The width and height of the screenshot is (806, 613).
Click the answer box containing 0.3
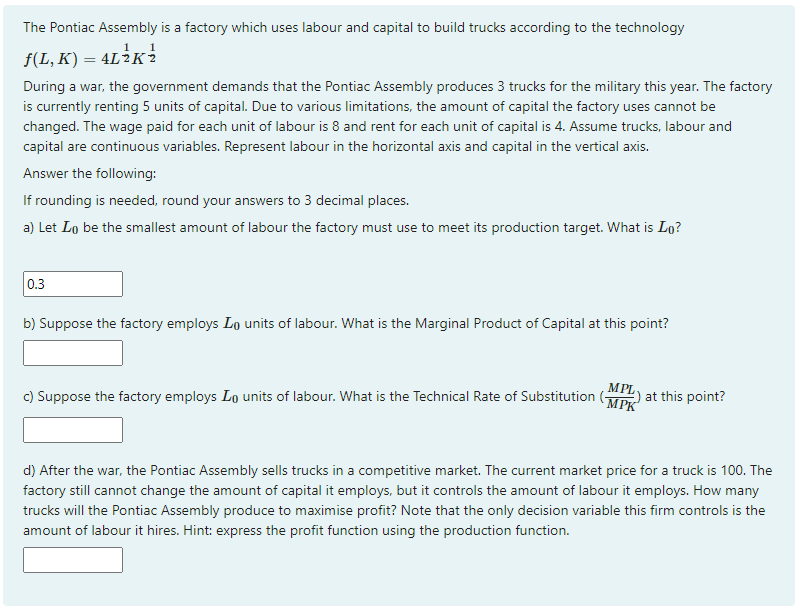(x=72, y=284)
